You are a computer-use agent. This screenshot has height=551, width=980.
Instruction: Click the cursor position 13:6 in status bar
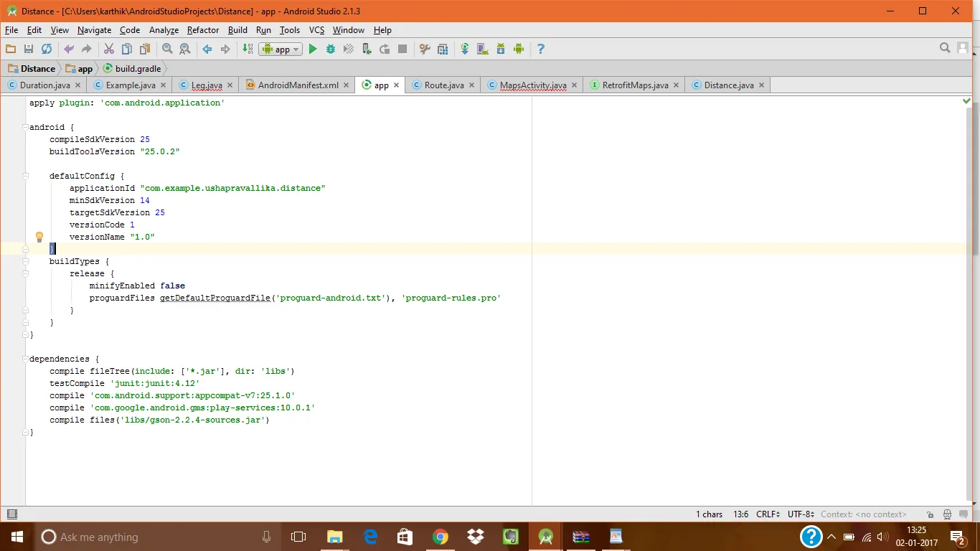point(741,514)
